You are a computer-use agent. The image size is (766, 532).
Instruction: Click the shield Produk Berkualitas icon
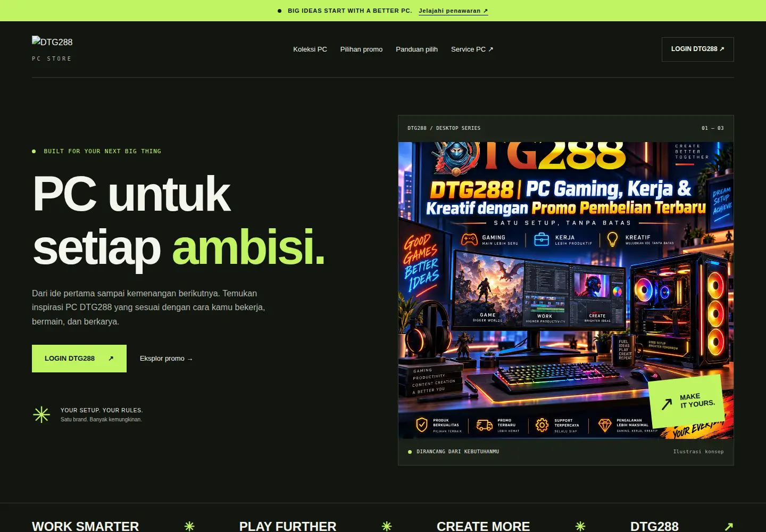tap(422, 425)
